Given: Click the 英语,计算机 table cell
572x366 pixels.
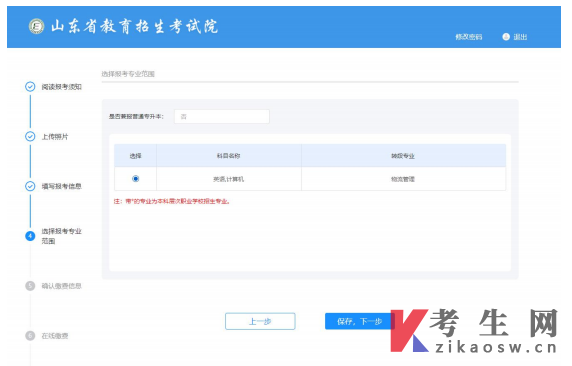Looking at the screenshot, I should click(x=228, y=179).
